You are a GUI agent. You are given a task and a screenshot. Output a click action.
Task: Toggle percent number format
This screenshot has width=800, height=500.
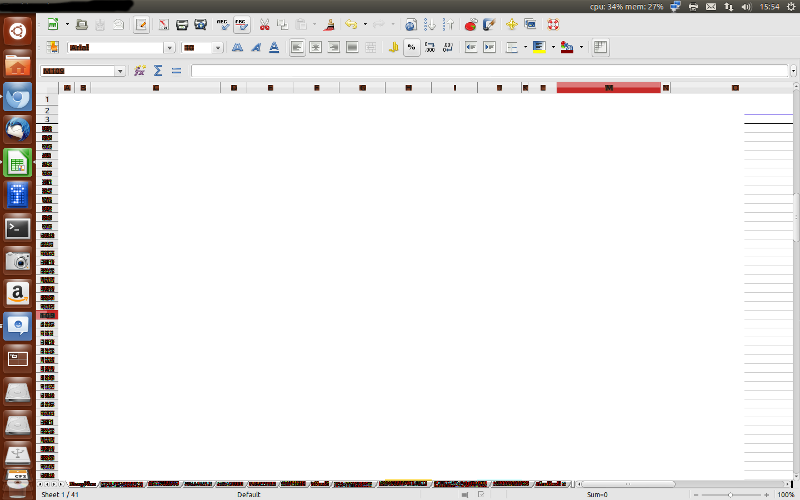pyautogui.click(x=411, y=47)
